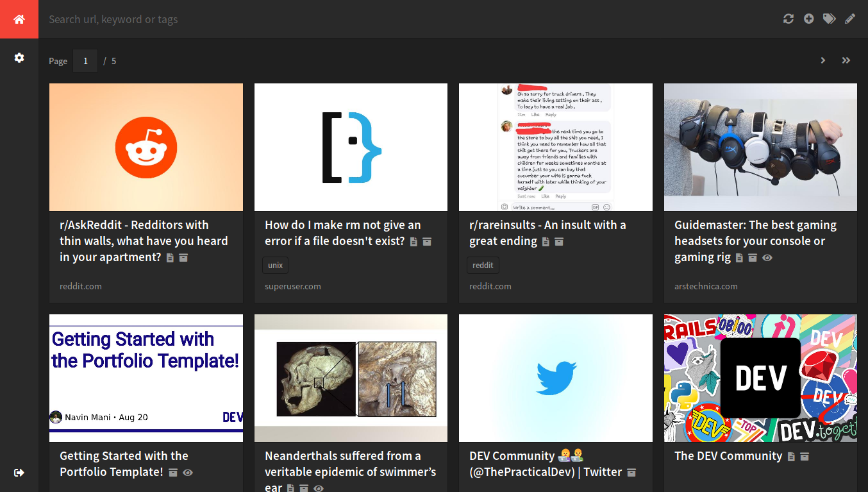Open the tags list using the tag icon

829,19
